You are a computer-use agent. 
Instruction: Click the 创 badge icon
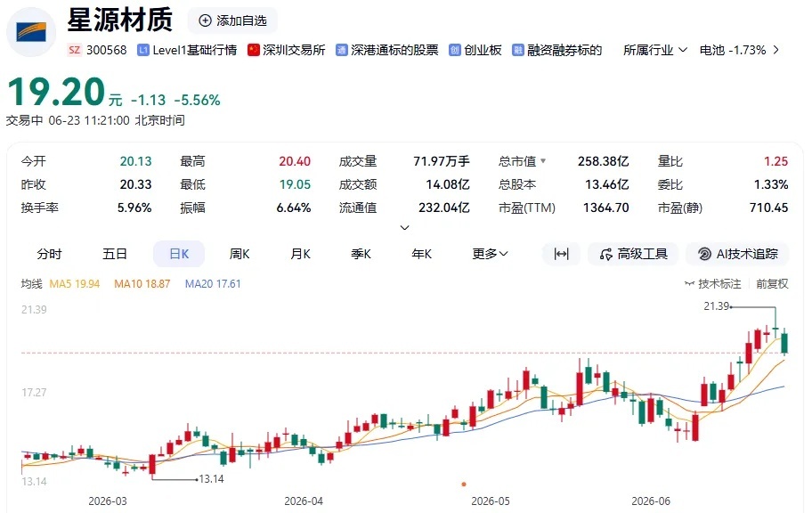[x=454, y=50]
